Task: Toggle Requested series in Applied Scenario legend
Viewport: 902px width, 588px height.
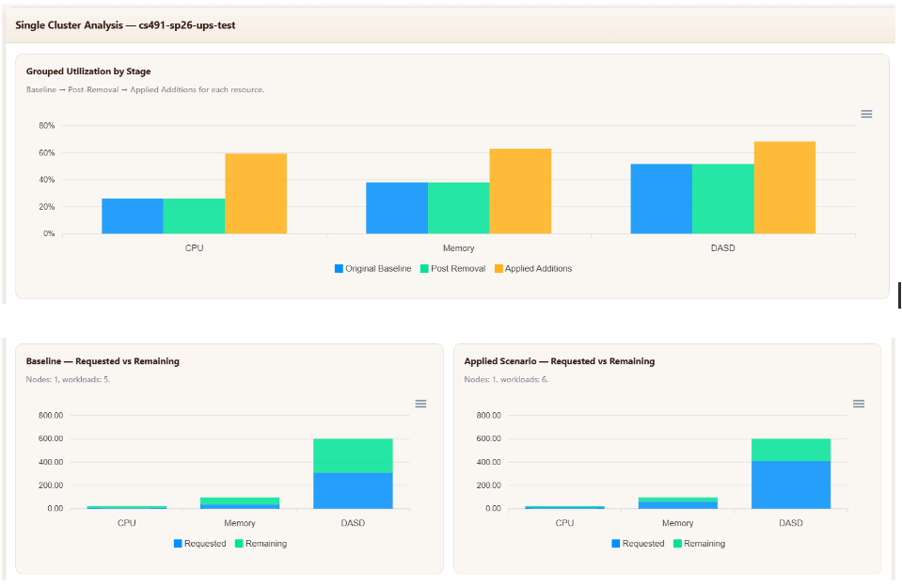Action: pyautogui.click(x=638, y=544)
